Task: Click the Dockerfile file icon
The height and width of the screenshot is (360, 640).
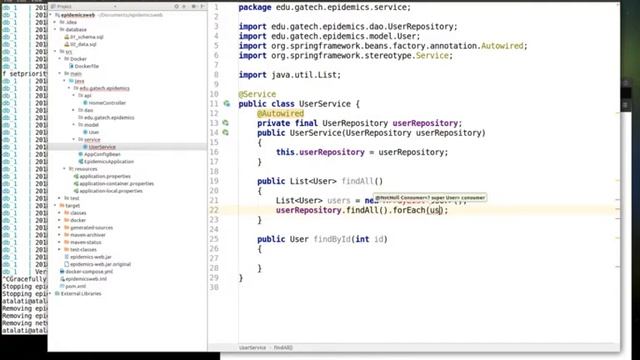Action: [x=71, y=66]
